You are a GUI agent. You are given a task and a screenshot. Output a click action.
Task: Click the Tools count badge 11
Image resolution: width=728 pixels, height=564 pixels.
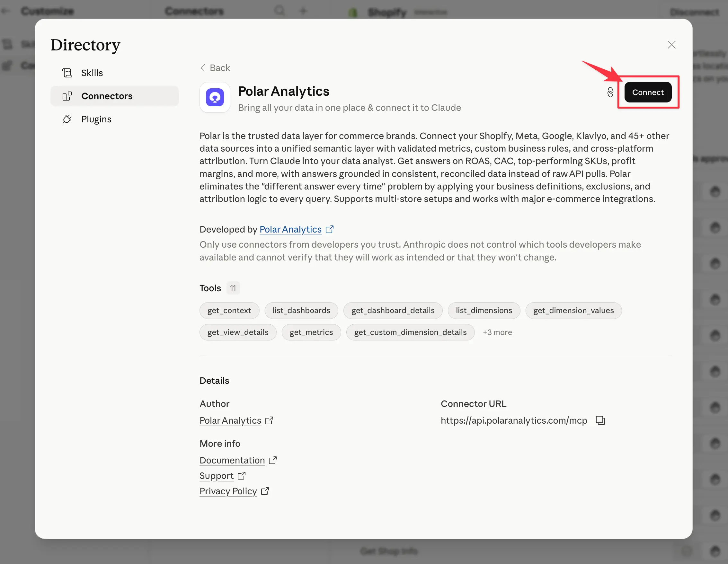(233, 288)
